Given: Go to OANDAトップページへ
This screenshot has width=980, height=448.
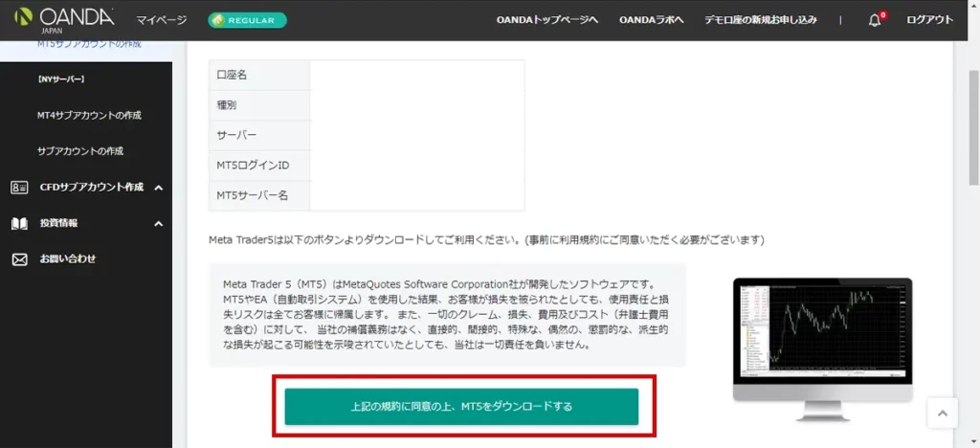Looking at the screenshot, I should click(547, 20).
